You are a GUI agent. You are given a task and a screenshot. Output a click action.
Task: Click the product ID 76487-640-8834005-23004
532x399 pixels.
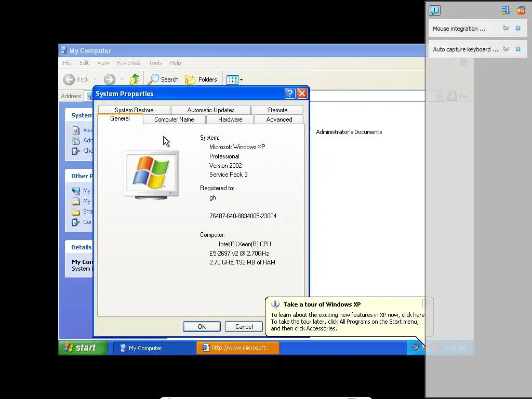(243, 216)
